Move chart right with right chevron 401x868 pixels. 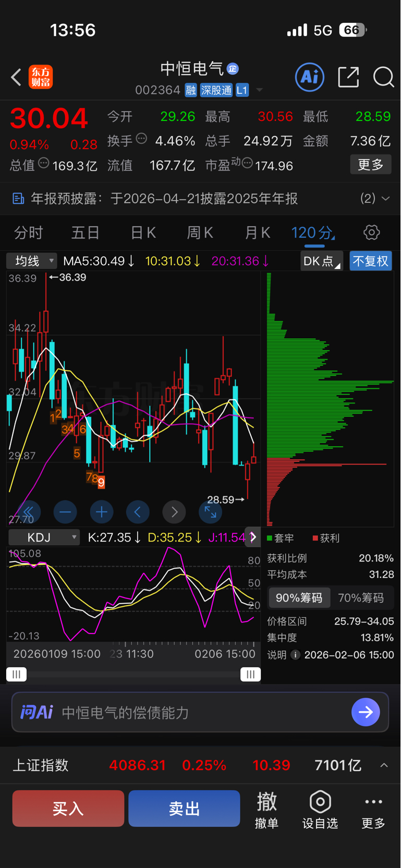coord(174,512)
